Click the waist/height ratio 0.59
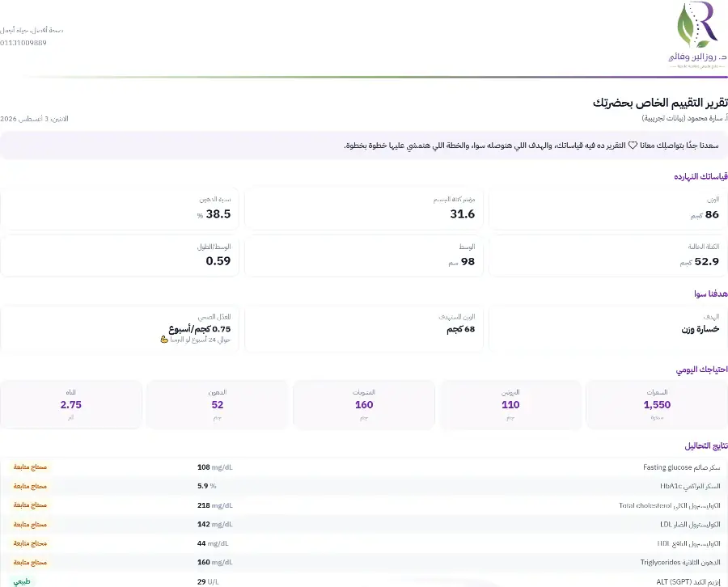 pyautogui.click(x=218, y=261)
